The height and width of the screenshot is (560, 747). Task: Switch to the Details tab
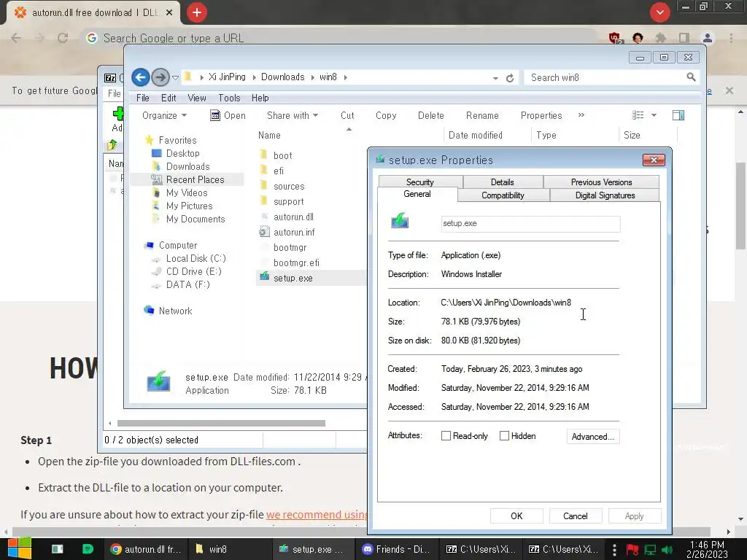[503, 182]
